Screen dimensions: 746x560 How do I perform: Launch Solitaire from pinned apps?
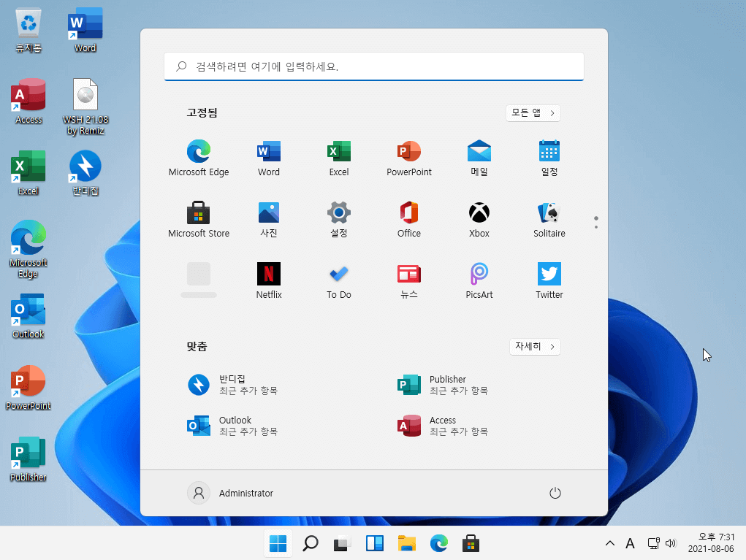click(549, 219)
